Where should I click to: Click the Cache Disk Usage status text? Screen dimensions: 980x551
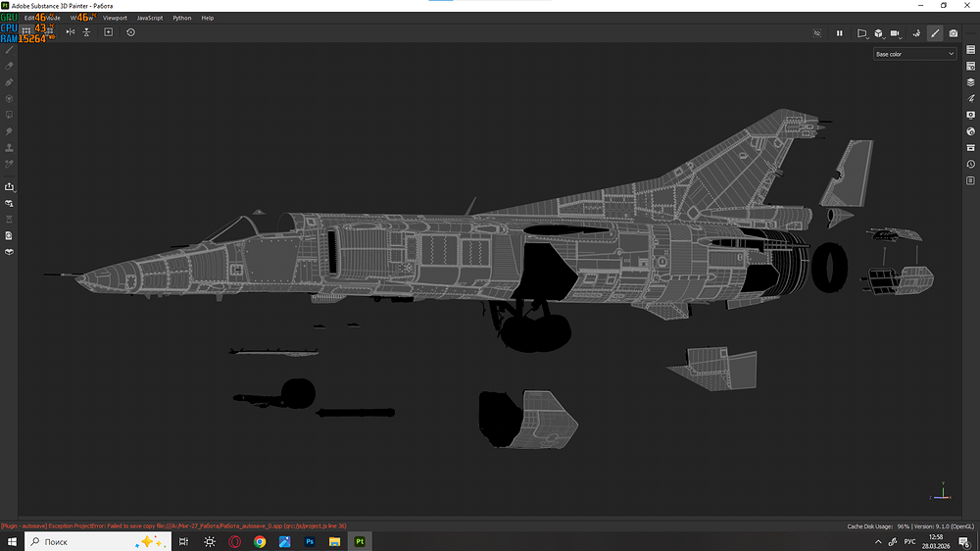point(878,526)
